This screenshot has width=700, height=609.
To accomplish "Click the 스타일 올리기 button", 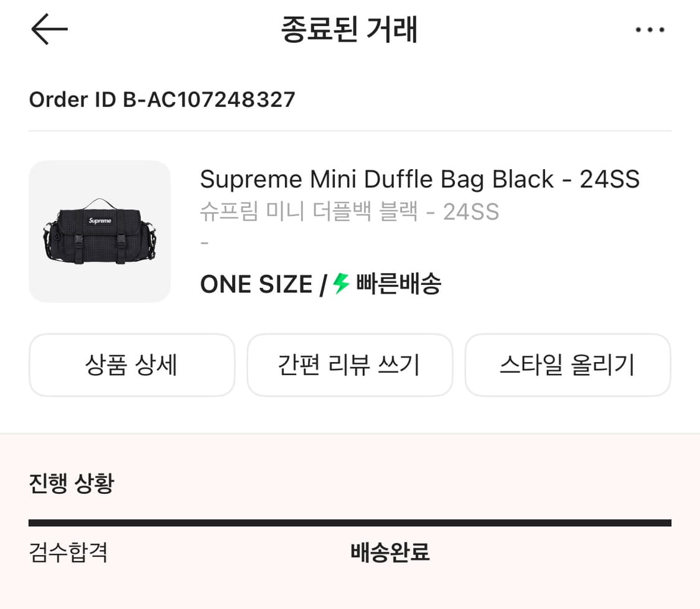I will [x=567, y=365].
